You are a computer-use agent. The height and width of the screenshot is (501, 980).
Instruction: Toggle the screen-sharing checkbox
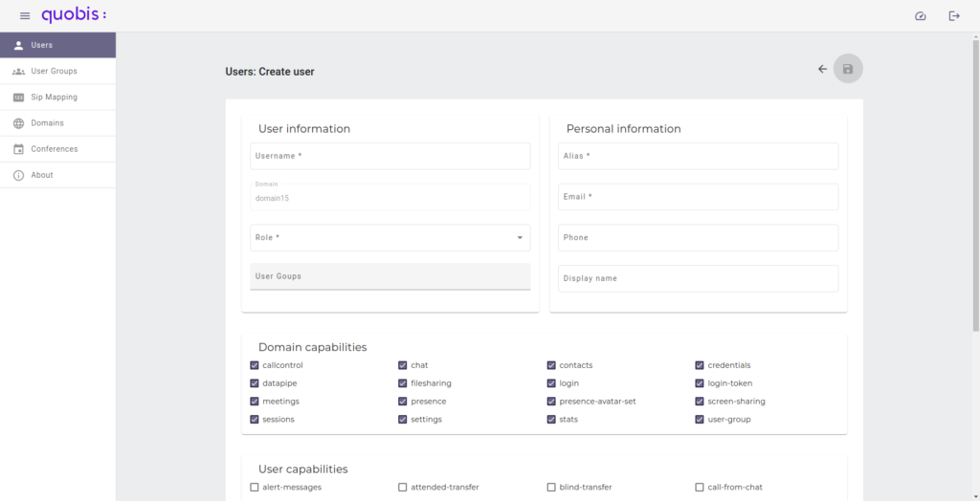pos(700,402)
